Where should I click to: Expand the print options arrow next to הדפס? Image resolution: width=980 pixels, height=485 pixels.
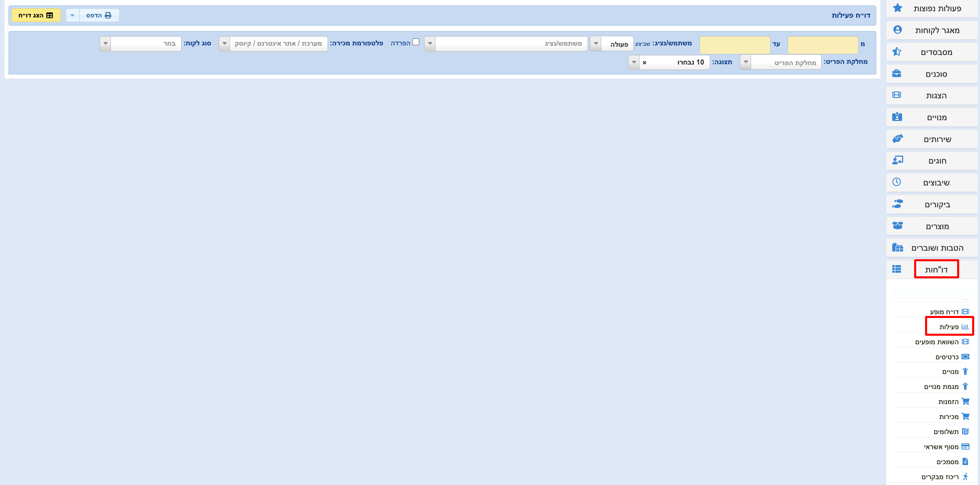tap(73, 15)
